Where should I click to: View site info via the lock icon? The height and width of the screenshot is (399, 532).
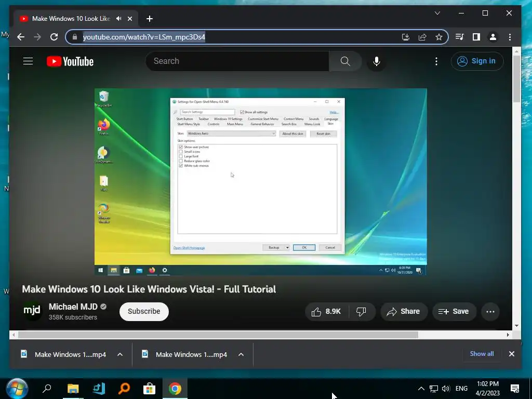click(x=75, y=37)
